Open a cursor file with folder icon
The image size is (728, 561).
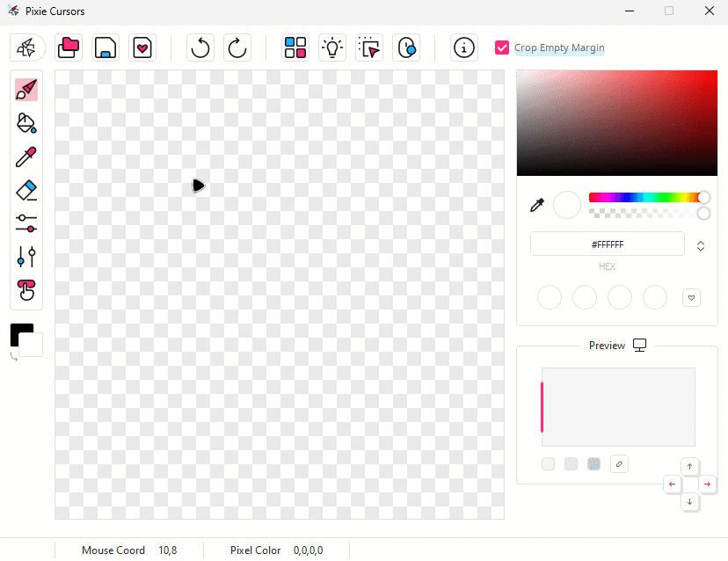(69, 47)
